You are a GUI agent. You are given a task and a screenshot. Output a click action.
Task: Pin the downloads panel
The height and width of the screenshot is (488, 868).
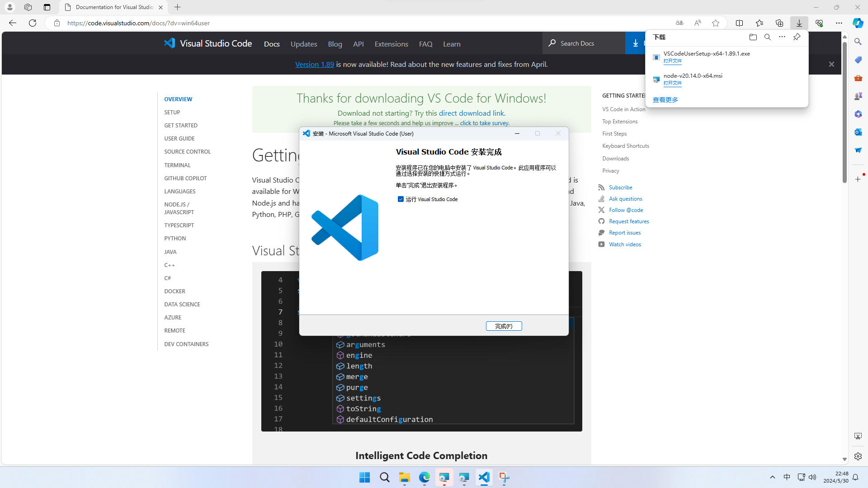797,37
